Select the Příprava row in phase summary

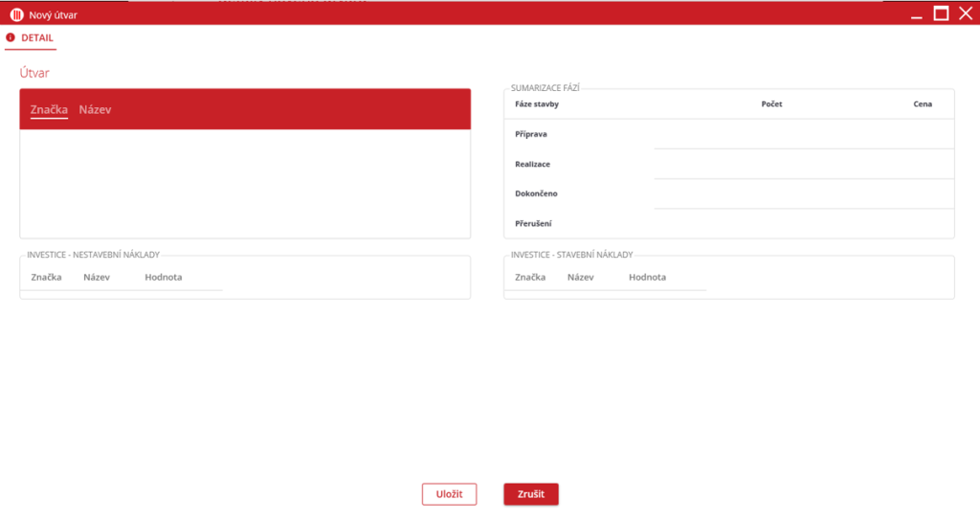click(x=531, y=134)
